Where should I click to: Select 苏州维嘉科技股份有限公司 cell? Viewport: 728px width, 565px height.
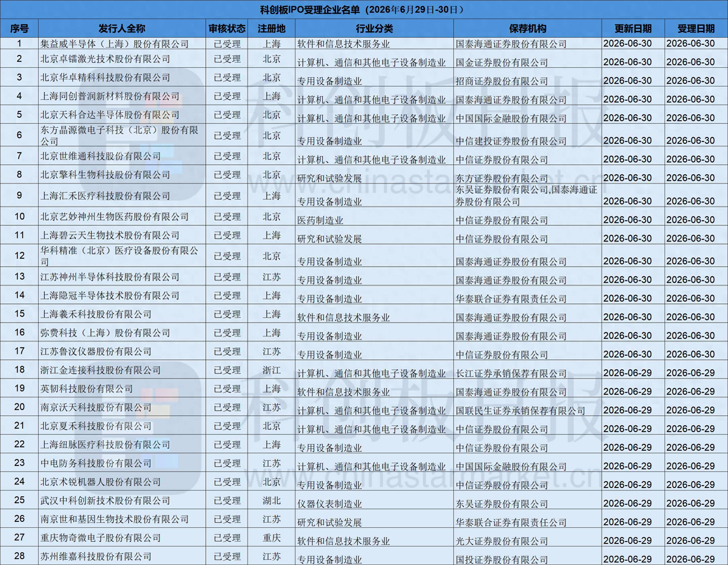(122, 556)
